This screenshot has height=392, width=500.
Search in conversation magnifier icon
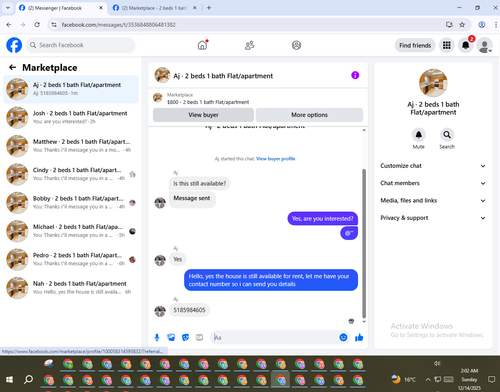pyautogui.click(x=447, y=135)
